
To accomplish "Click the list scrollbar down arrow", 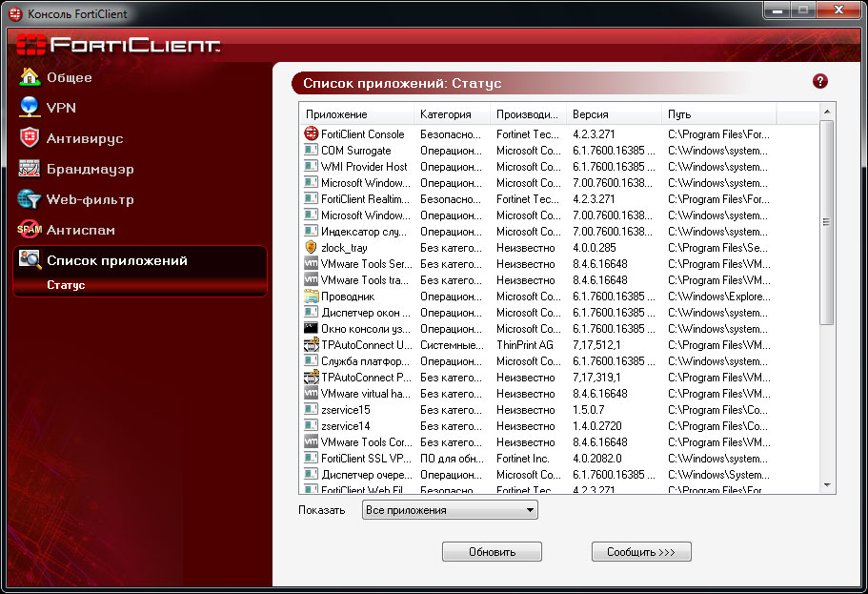I will 826,485.
